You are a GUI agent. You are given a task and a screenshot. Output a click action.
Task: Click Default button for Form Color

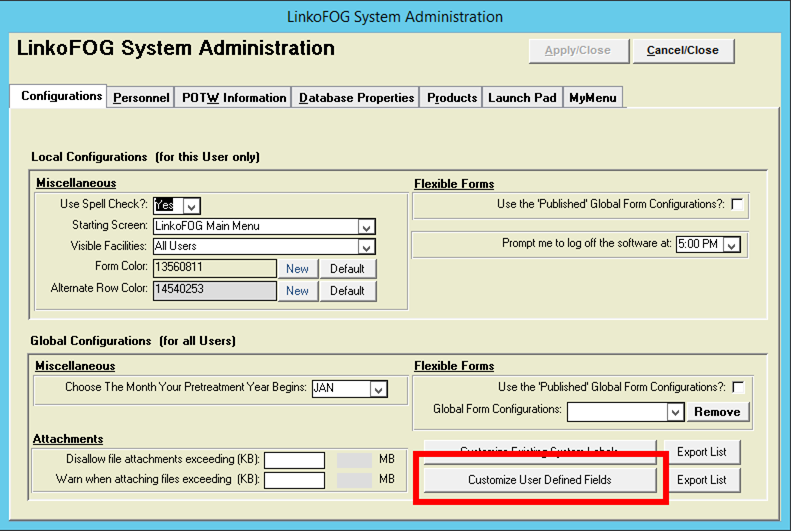pos(348,269)
